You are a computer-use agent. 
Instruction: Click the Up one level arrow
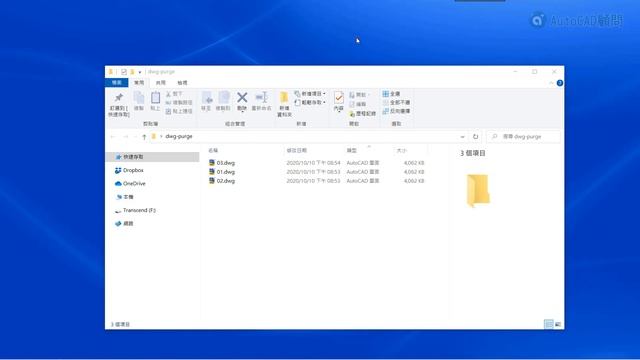(x=144, y=137)
